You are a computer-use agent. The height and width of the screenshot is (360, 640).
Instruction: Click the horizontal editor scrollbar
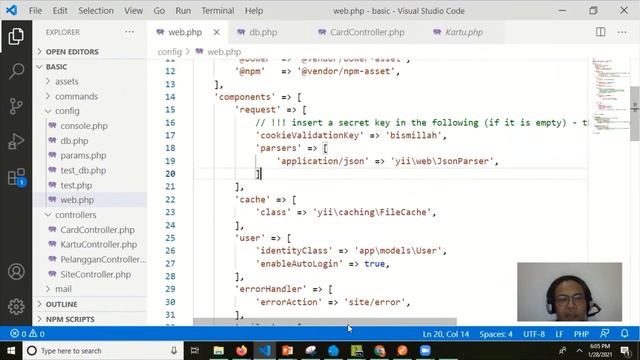[x=324, y=322]
